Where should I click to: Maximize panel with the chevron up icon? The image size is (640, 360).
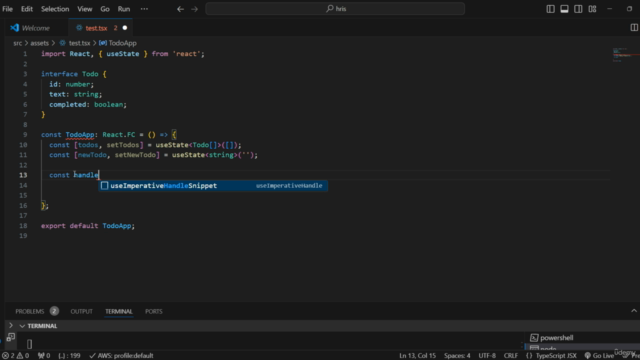[x=633, y=311]
